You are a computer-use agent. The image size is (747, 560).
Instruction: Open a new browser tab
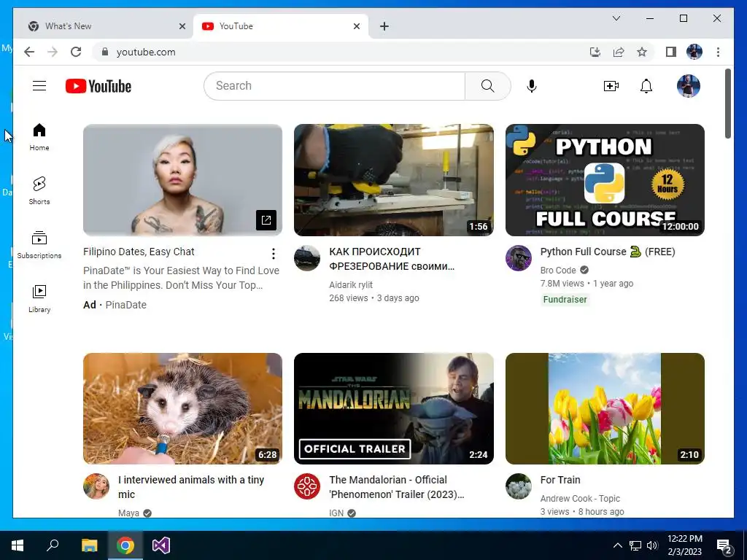coord(384,26)
